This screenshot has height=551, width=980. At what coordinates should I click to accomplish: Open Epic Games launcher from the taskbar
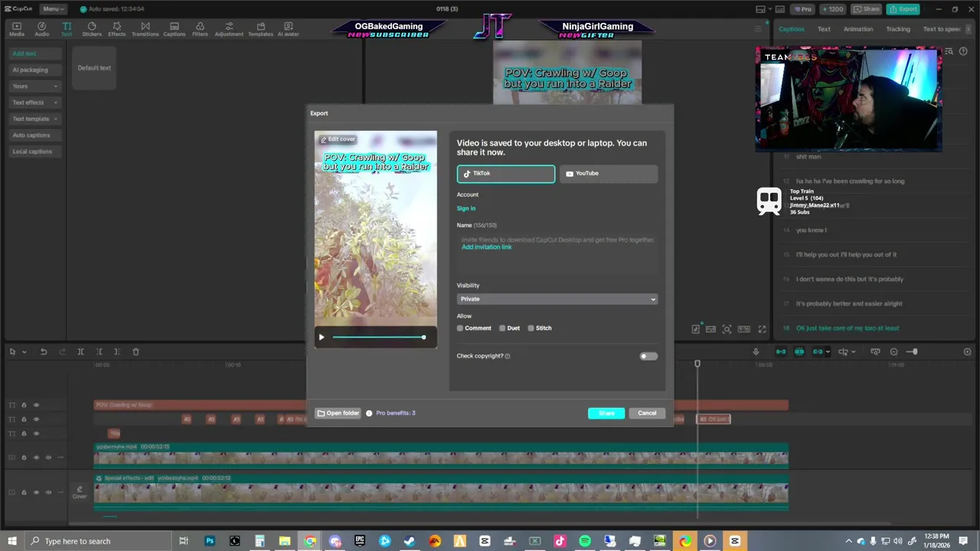tap(360, 541)
